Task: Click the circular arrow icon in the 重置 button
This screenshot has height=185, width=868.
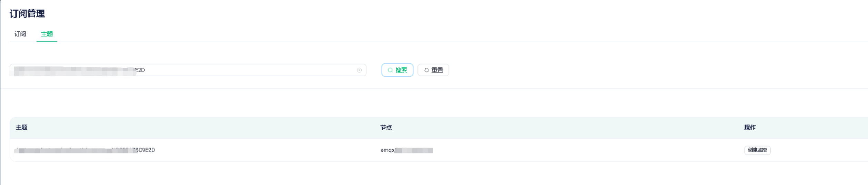Action: point(426,70)
